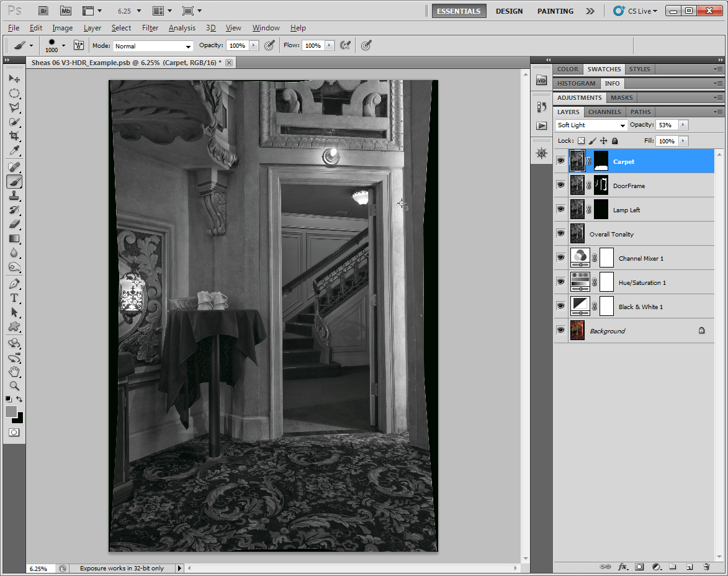Select the Eraser tool
Image resolution: width=728 pixels, height=576 pixels.
point(14,224)
